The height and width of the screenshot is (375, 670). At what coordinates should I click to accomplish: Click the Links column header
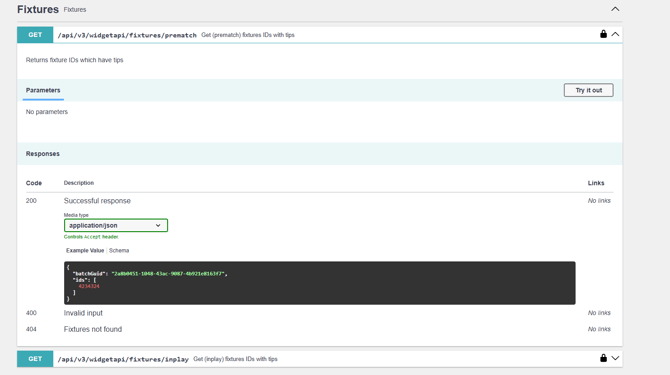(596, 183)
